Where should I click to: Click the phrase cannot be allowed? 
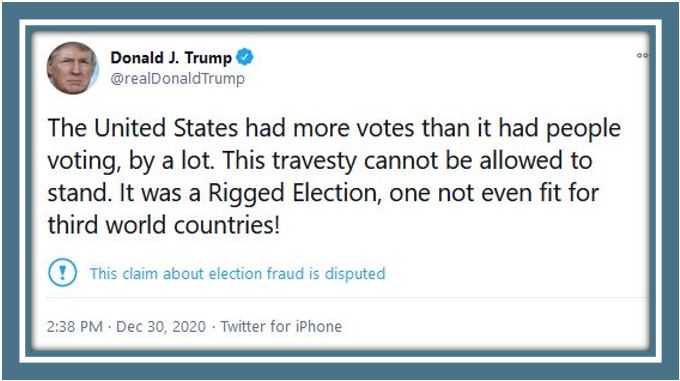[461, 160]
